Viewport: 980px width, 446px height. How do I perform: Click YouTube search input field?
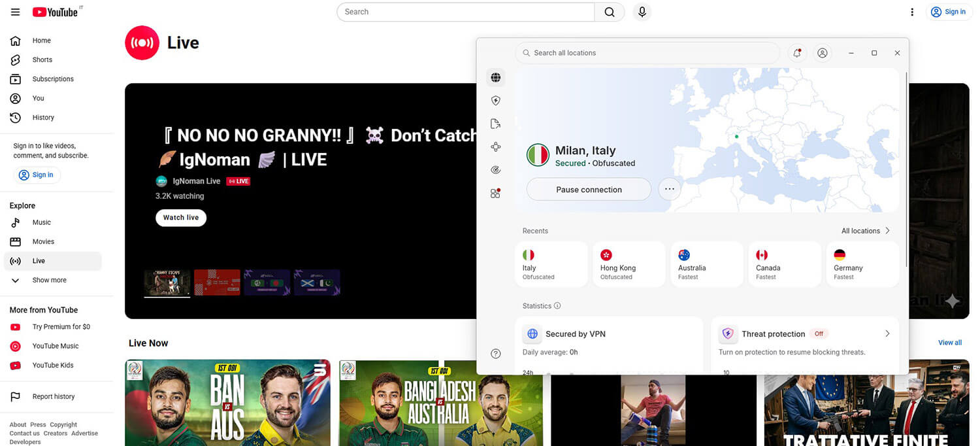466,12
